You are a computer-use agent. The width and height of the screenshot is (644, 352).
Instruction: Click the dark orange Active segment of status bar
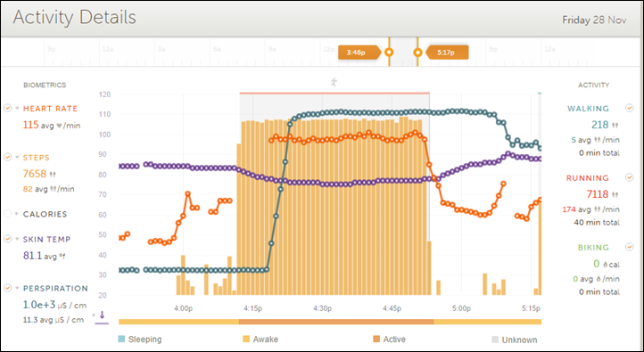click(x=336, y=322)
